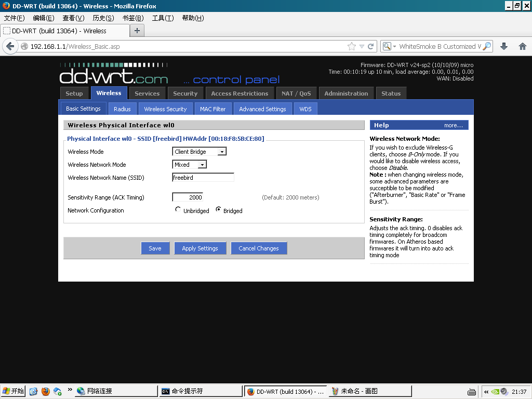
Task: Click the volume icon in the system tray
Action: coord(504,392)
